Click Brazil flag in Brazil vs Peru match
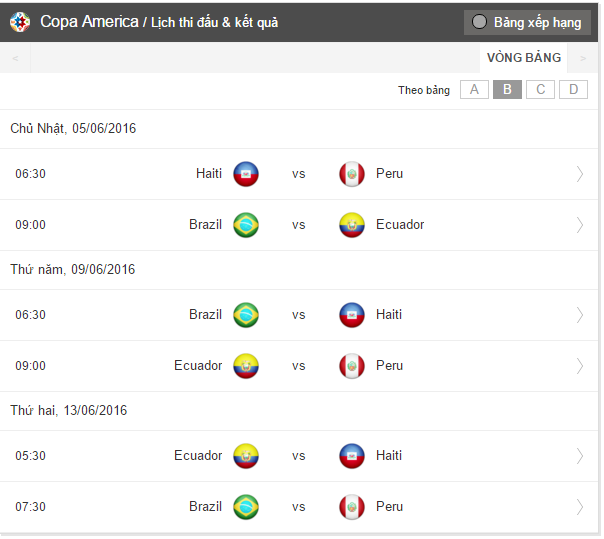 coord(246,507)
